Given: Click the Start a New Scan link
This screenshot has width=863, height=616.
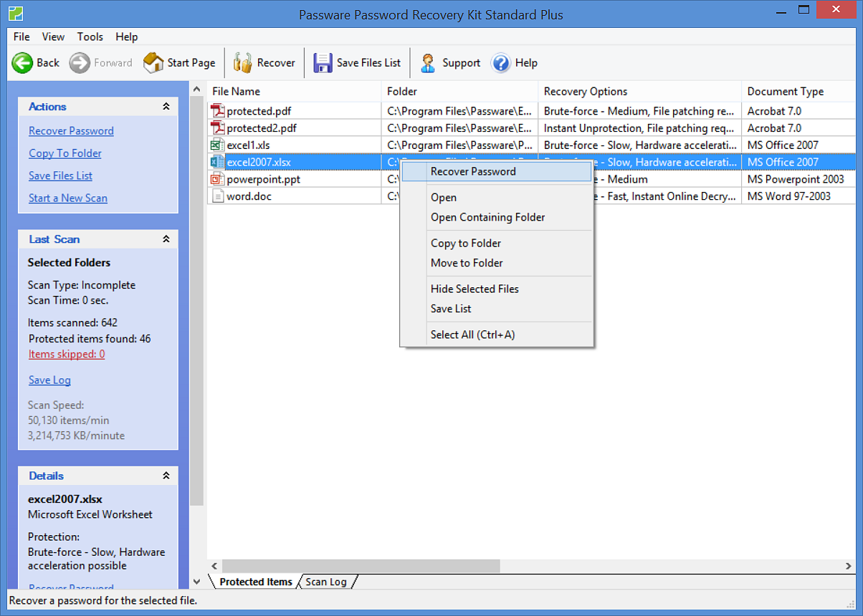Looking at the screenshot, I should [x=68, y=198].
